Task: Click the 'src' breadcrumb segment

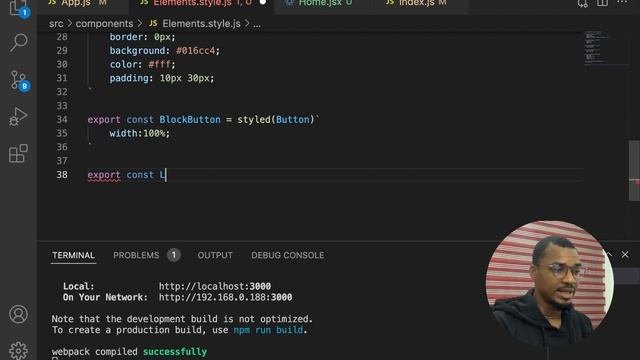Action: [x=56, y=24]
